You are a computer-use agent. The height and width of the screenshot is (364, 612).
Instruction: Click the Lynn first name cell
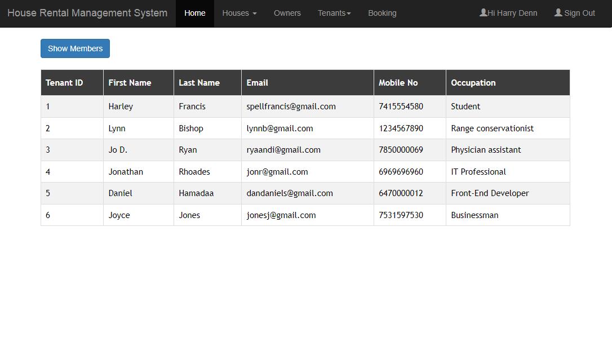click(x=117, y=128)
